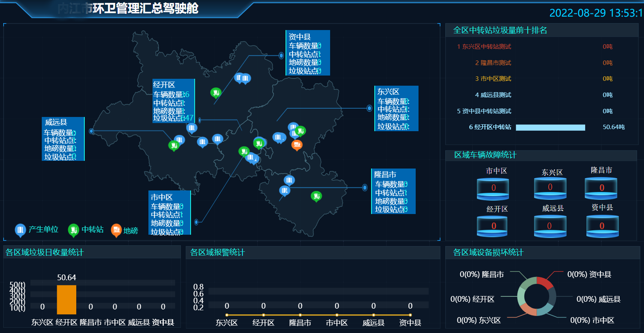
Task: Open the 威远县 map info box
Action: click(x=63, y=139)
